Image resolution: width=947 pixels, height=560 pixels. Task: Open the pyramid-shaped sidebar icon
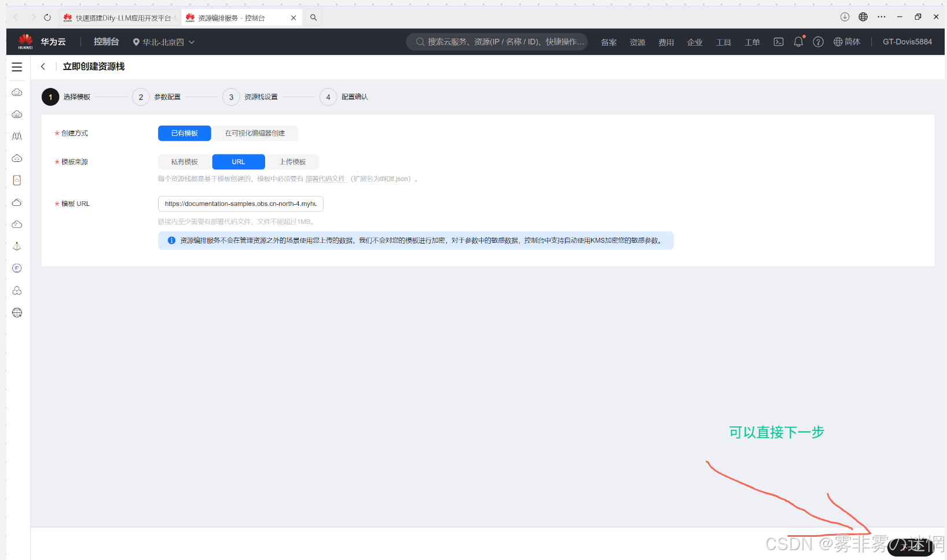pyautogui.click(x=17, y=246)
